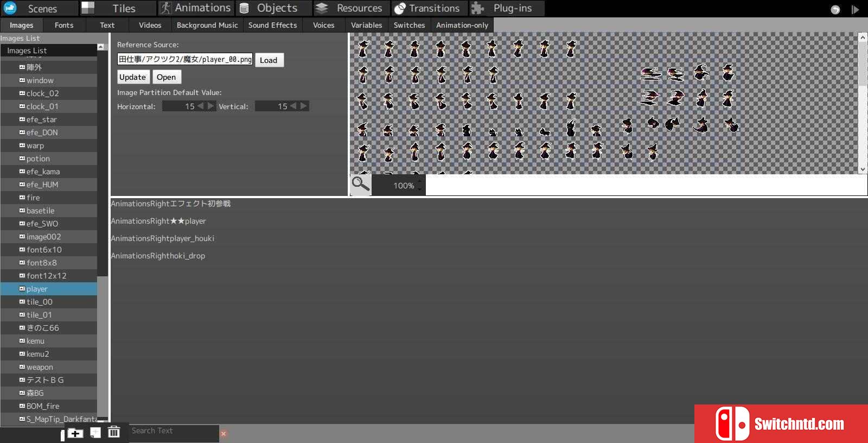Decrease Vertical partition value arrow
This screenshot has width=868, height=443.
[293, 106]
